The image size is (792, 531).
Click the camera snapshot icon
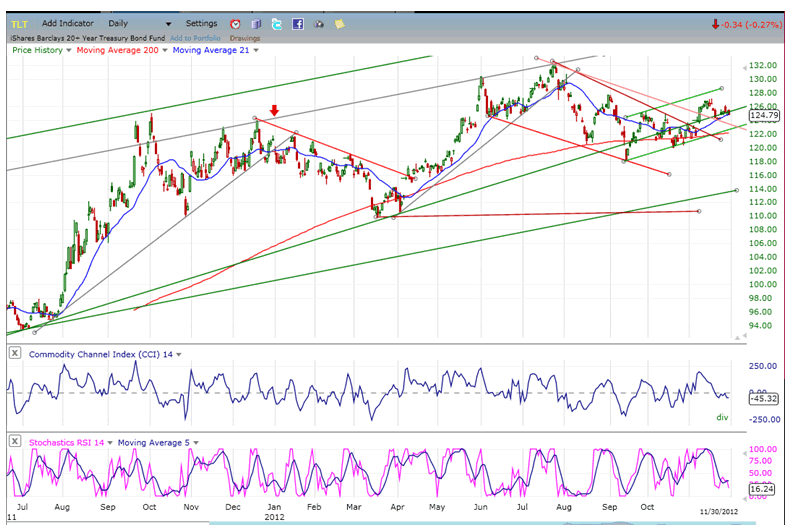click(x=319, y=23)
